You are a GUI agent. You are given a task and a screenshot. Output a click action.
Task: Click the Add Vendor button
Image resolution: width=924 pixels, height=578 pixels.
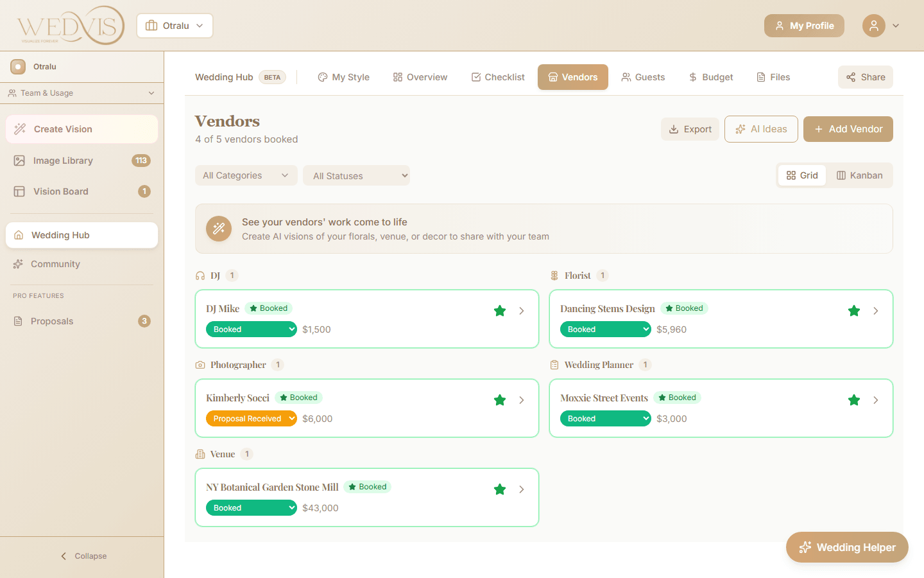pos(848,128)
